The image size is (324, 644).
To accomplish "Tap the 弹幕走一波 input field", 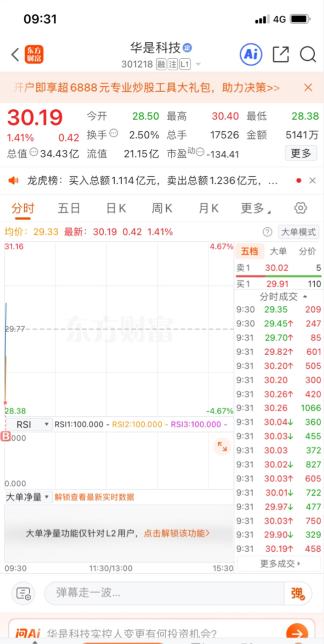I will [x=164, y=593].
